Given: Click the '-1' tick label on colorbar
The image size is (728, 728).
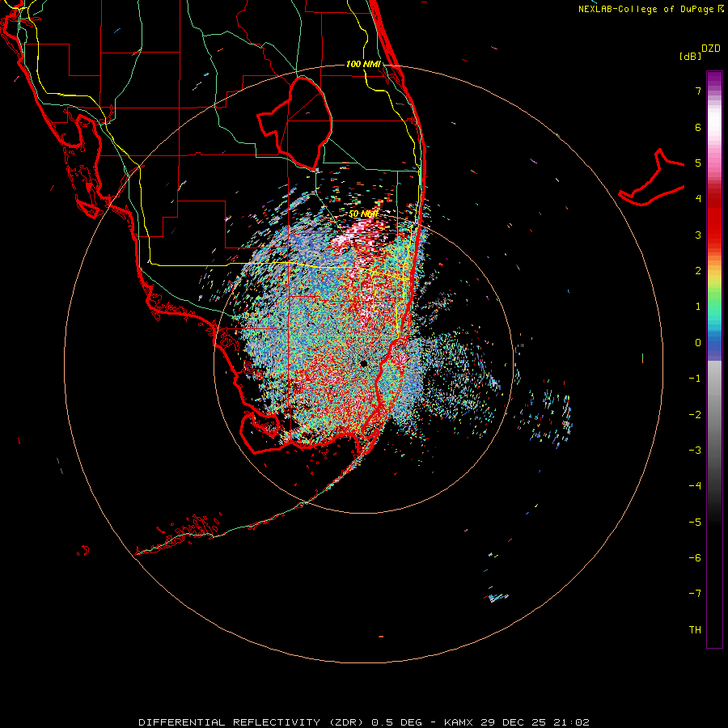Looking at the screenshot, I should click(695, 379).
